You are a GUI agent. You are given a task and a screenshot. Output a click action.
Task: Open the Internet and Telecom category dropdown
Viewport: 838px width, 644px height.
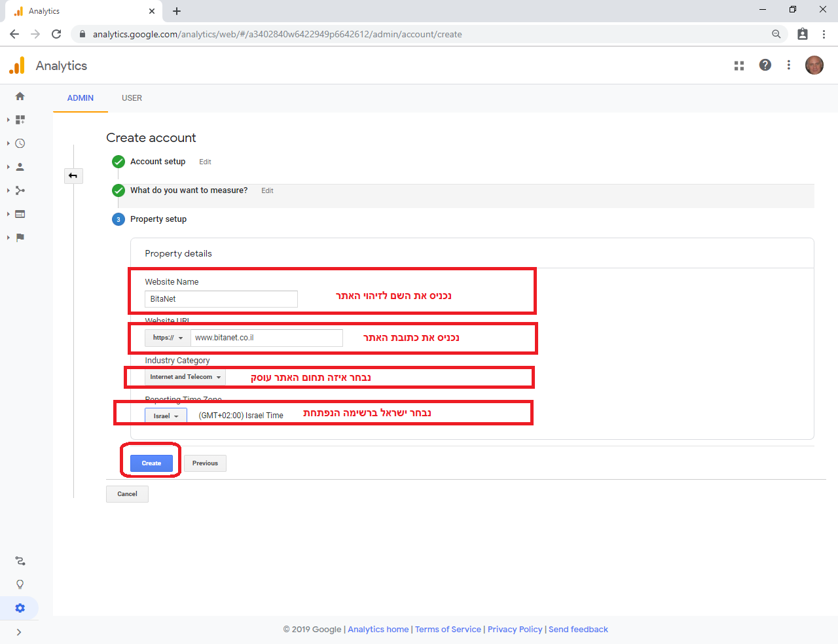tap(185, 377)
